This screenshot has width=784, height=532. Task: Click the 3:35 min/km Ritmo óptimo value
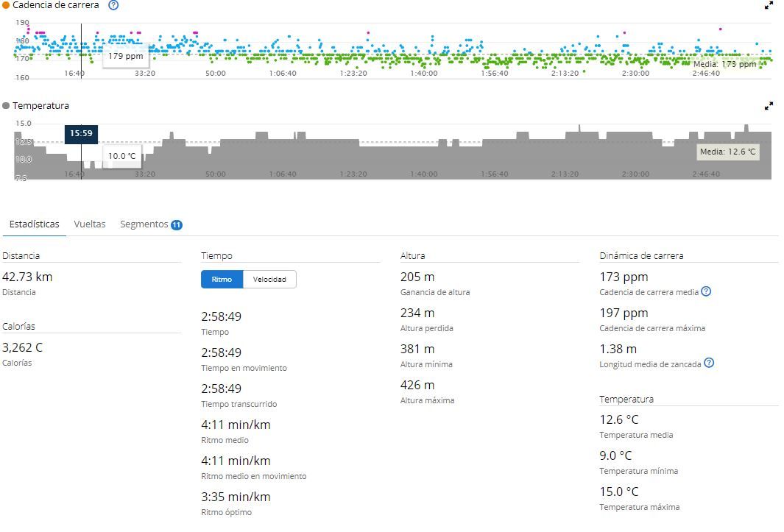pos(236,497)
